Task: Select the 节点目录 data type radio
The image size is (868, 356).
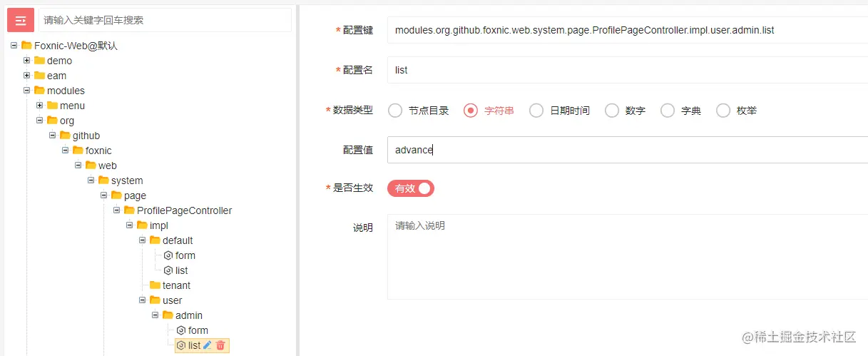Action: tap(395, 111)
